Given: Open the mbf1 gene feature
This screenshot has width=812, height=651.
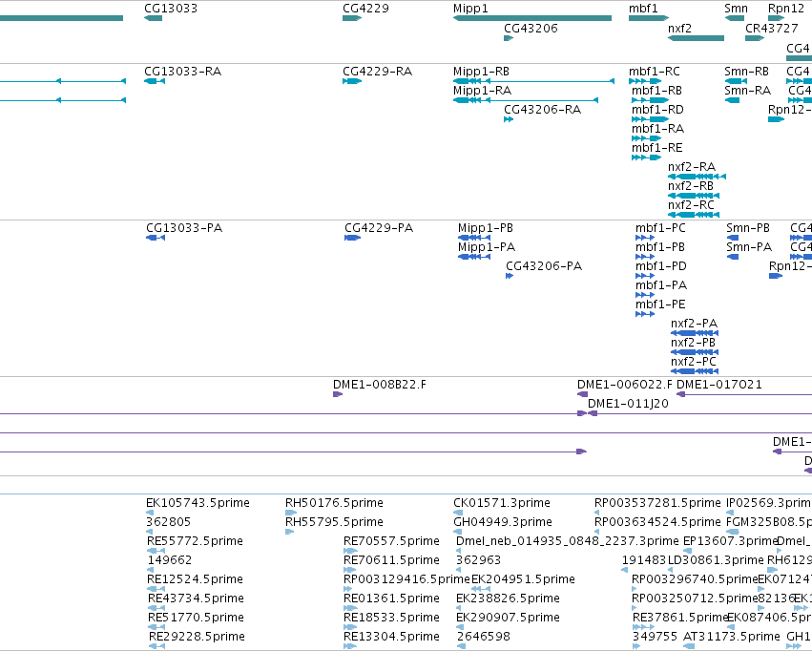Looking at the screenshot, I should point(648,18).
